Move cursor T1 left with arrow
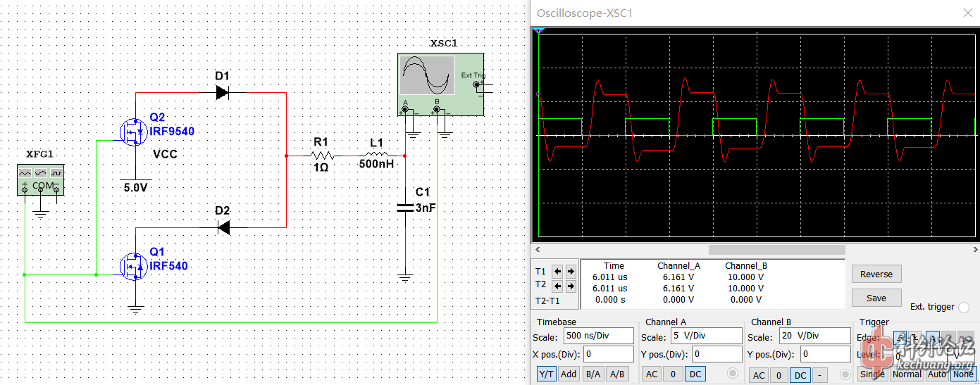Screen dimensions: 980x385 point(557,271)
